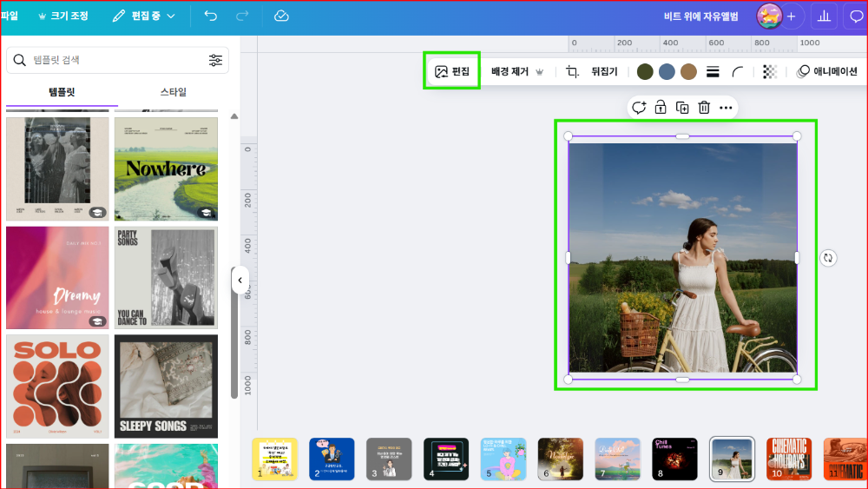
Task: Click the 뒤집기 flip button
Action: [x=604, y=71]
